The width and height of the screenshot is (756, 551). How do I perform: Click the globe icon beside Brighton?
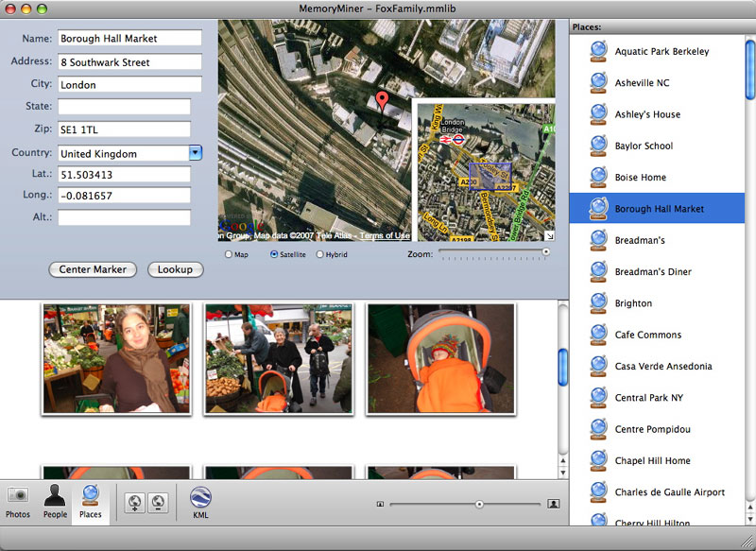tap(598, 303)
